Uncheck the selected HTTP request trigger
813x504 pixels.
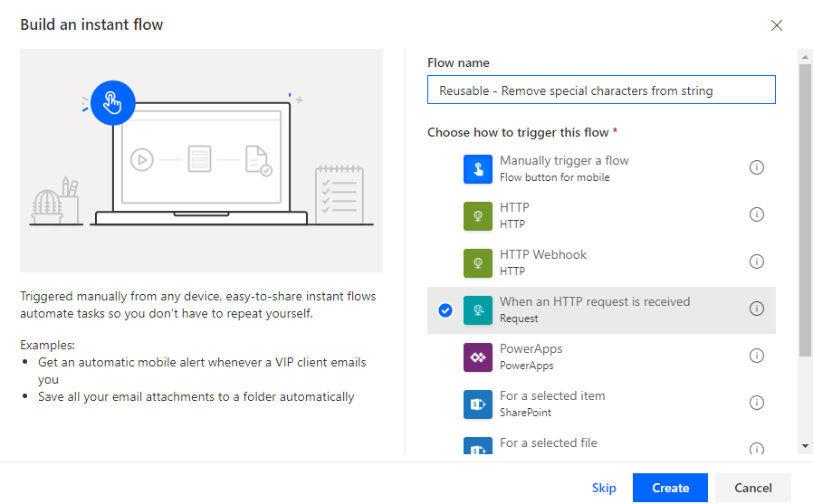coord(445,310)
